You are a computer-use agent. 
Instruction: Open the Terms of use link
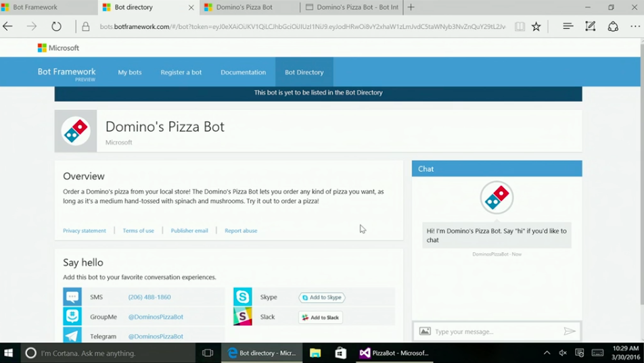pos(139,231)
